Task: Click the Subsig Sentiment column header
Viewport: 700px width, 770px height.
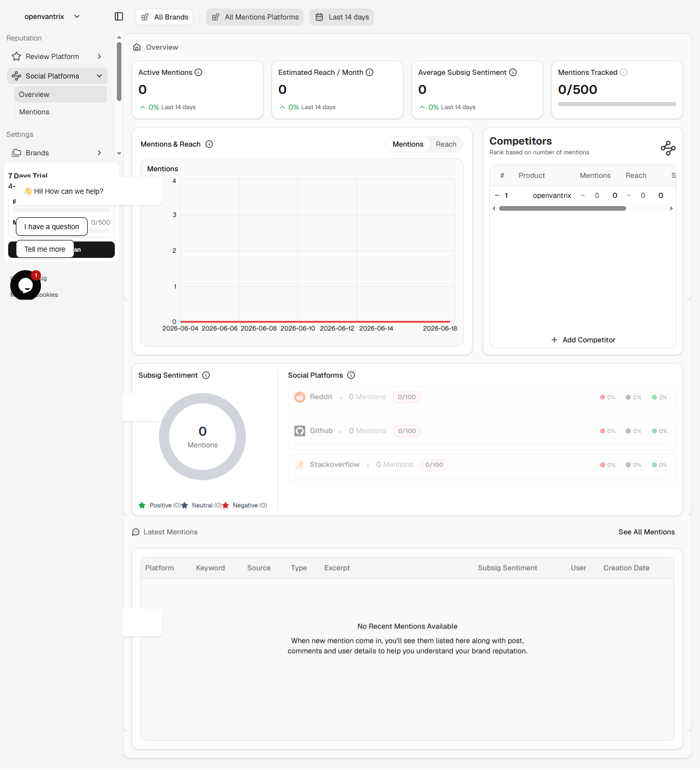Action: coord(507,568)
